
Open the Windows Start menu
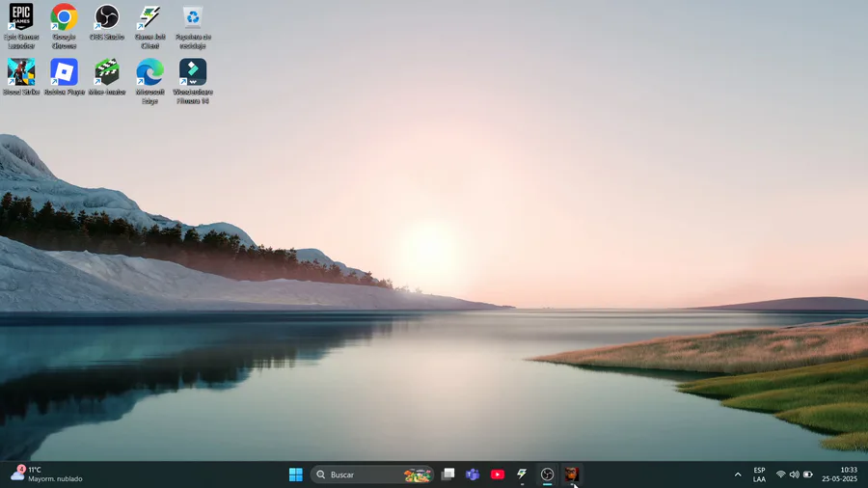(296, 474)
